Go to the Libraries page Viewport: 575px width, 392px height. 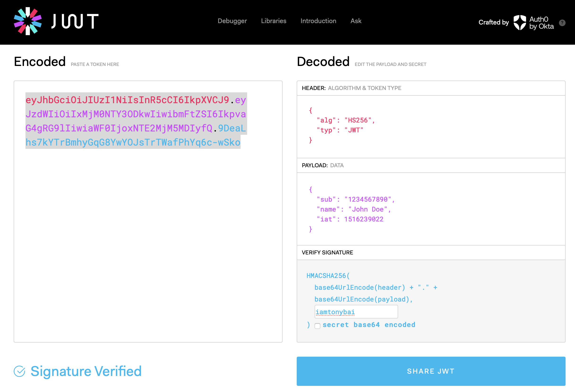(273, 21)
